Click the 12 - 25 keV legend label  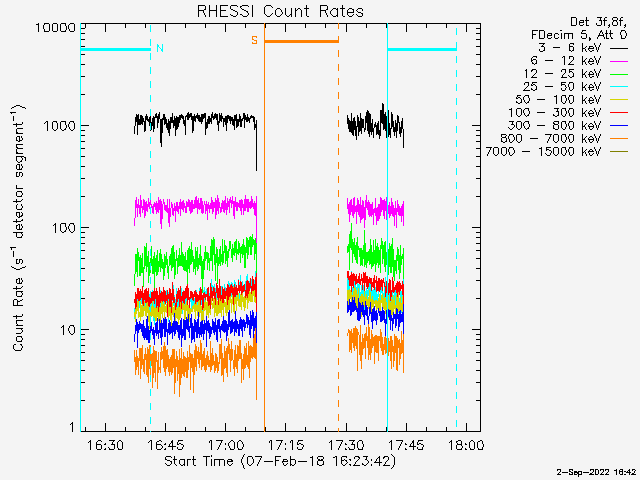(562, 74)
